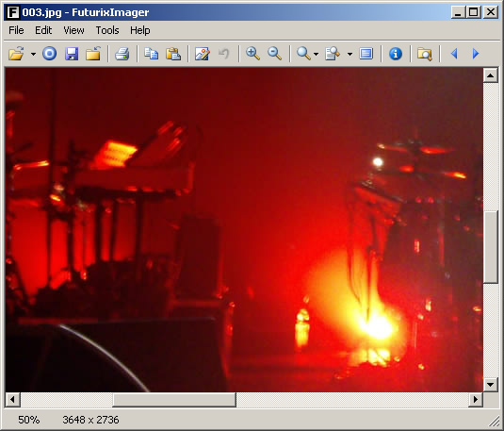Expand the view mode dropdown arrow

pyautogui.click(x=350, y=54)
